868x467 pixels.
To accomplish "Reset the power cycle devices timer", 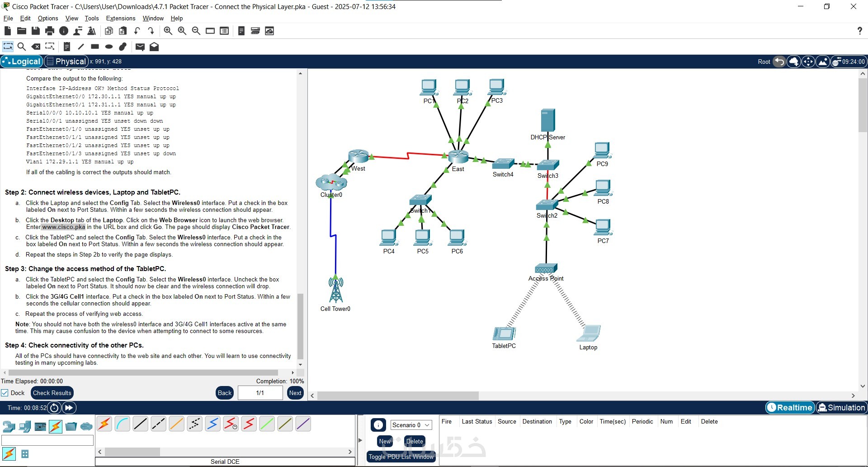I will coord(54,408).
